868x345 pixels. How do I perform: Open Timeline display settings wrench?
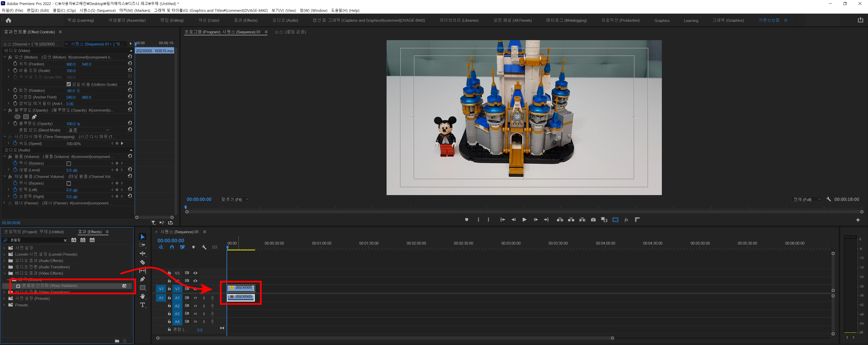pyautogui.click(x=204, y=247)
